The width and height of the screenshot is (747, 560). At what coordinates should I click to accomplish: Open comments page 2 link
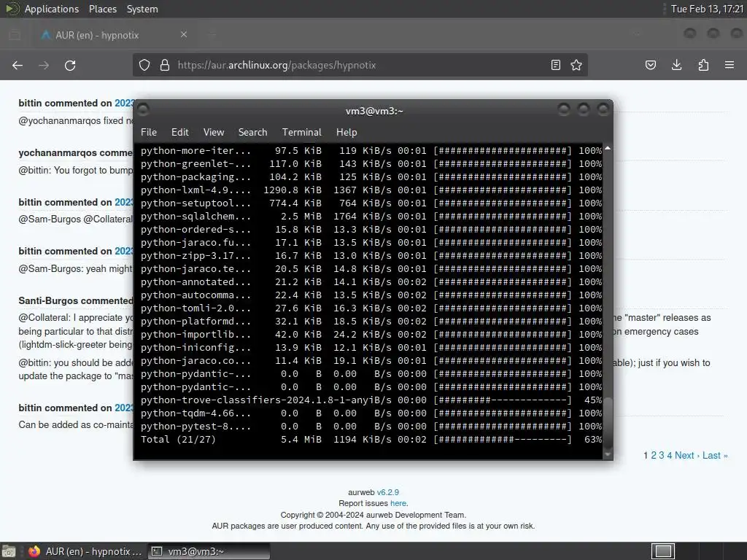coord(654,456)
